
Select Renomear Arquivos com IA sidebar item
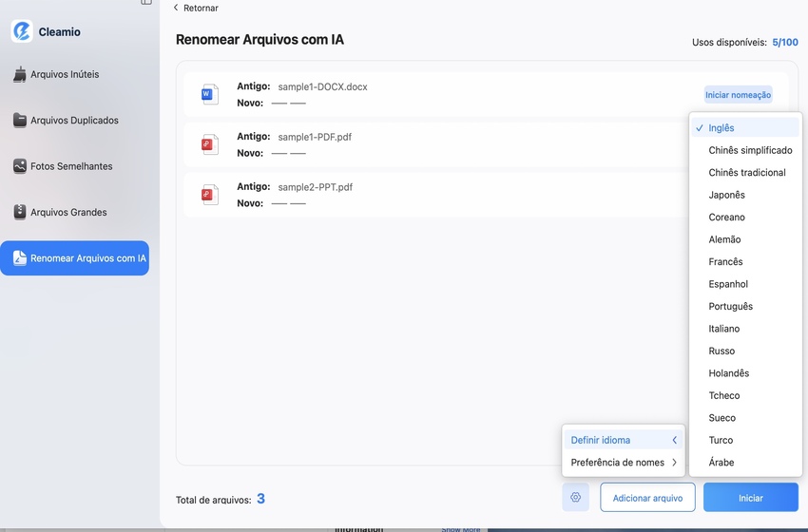75,258
